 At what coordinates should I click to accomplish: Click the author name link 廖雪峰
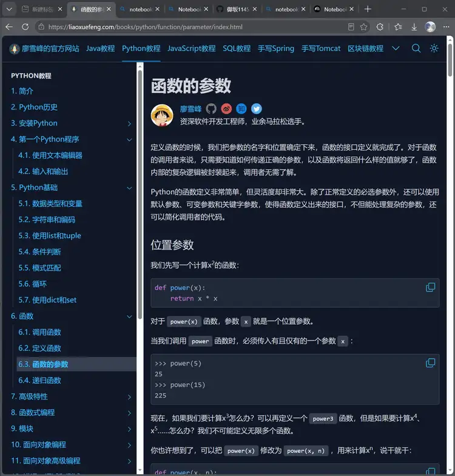coord(190,109)
